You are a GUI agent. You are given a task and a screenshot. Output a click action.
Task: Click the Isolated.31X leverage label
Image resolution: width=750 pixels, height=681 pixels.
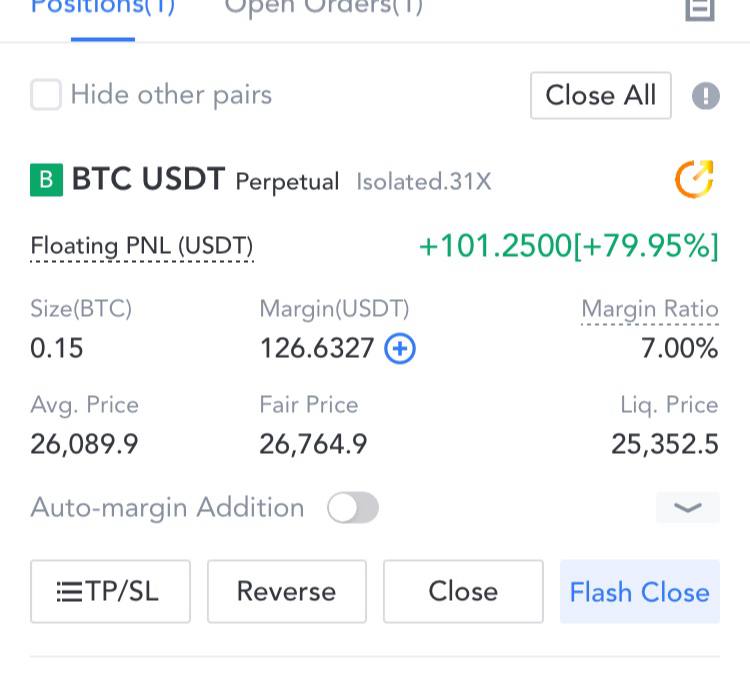coord(424,182)
